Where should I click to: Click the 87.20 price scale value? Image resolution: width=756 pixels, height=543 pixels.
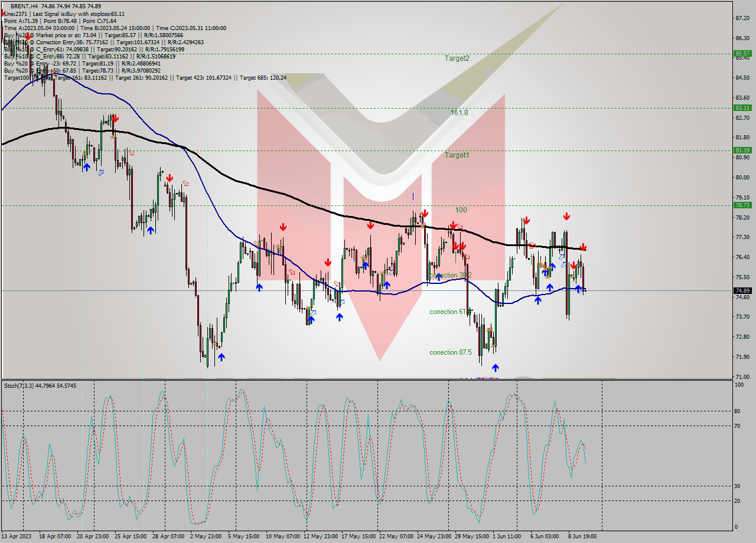(x=742, y=18)
